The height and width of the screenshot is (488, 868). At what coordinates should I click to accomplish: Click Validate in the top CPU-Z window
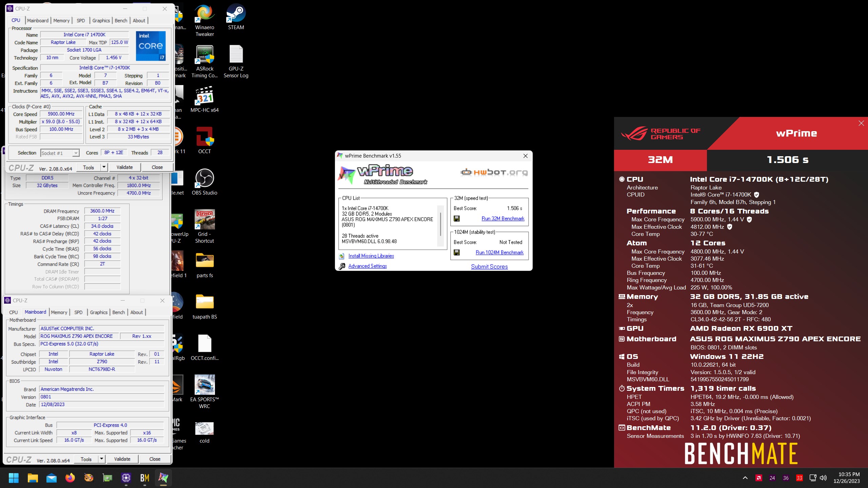125,167
